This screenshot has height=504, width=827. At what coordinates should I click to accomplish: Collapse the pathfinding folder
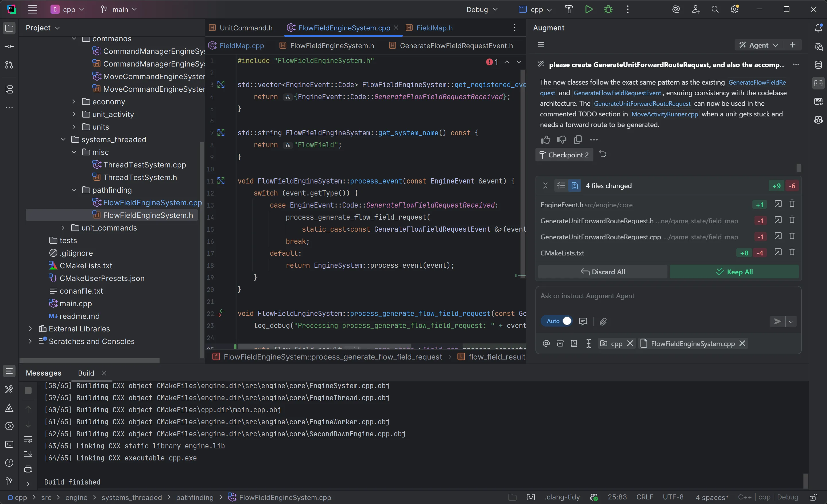(x=74, y=190)
